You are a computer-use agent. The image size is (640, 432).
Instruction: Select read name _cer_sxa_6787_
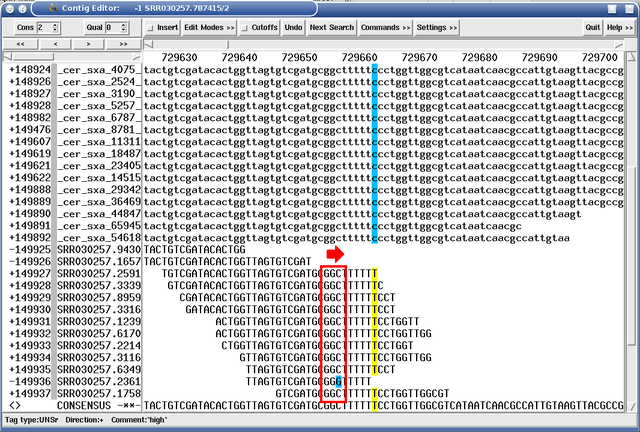click(x=98, y=118)
